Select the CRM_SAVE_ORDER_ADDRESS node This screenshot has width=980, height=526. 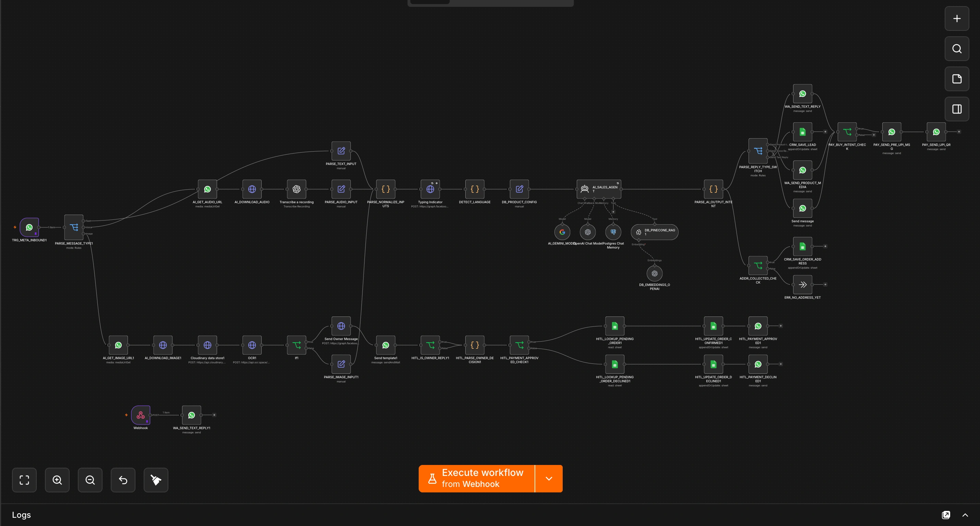802,247
